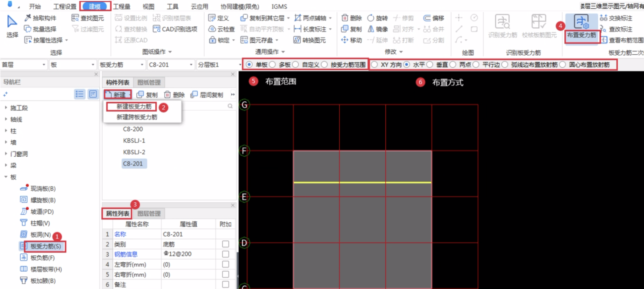The width and height of the screenshot is (644, 289).
Task: Select KBSLJ-1 in component list
Action: 134,140
